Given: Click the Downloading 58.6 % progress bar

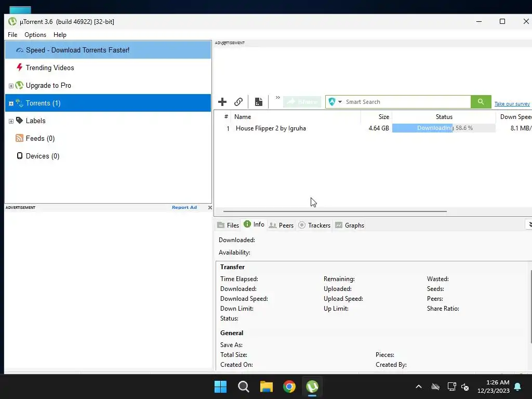Looking at the screenshot, I should tap(444, 128).
